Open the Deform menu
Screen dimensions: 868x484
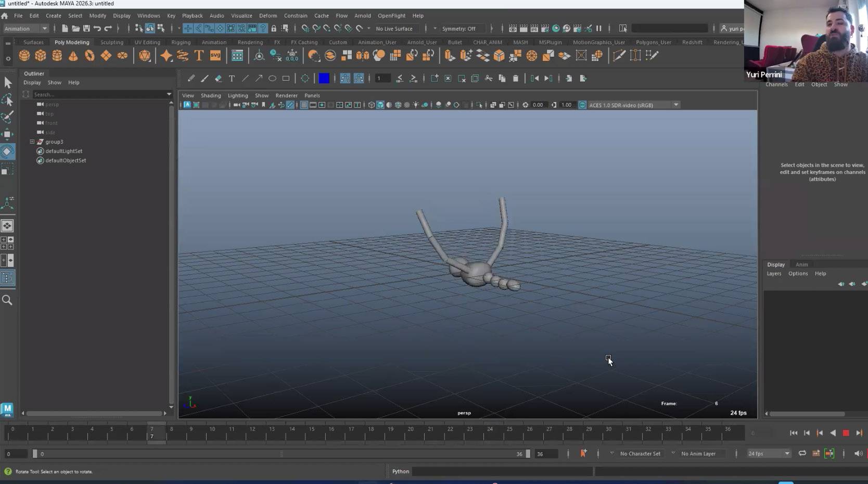tap(268, 16)
